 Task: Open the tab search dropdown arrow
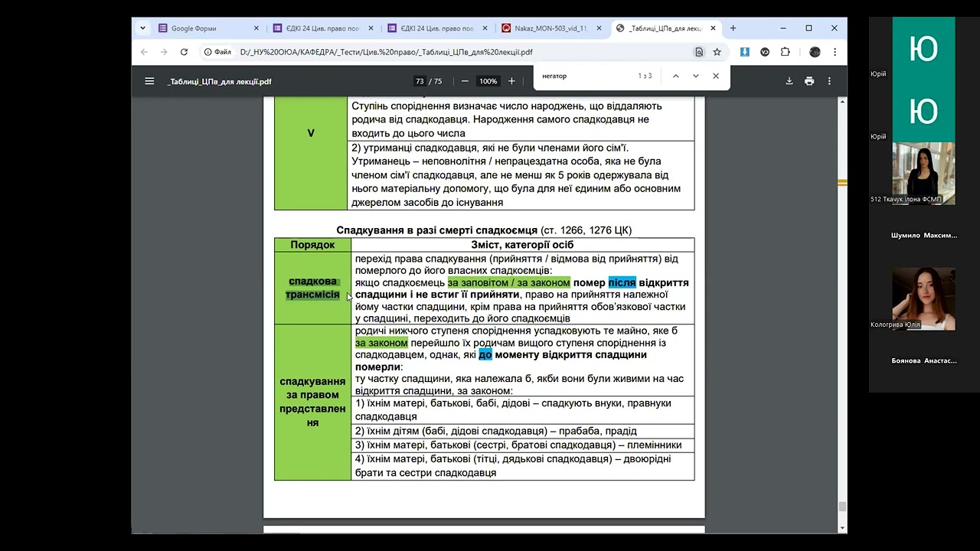tap(142, 28)
